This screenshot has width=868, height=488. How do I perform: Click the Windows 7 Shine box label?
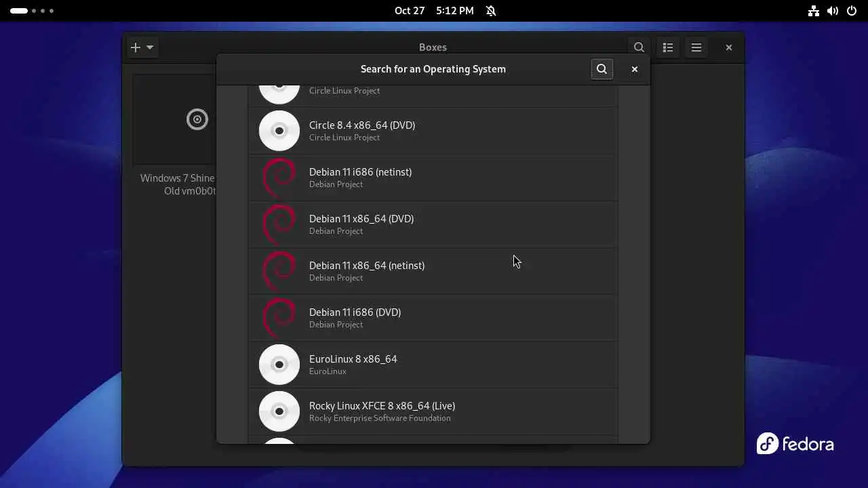(x=178, y=184)
